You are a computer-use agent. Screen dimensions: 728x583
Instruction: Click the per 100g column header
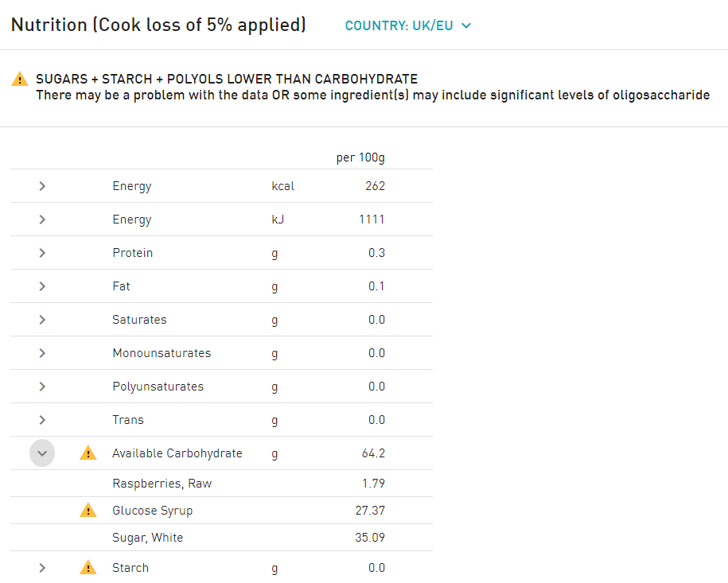pyautogui.click(x=360, y=157)
